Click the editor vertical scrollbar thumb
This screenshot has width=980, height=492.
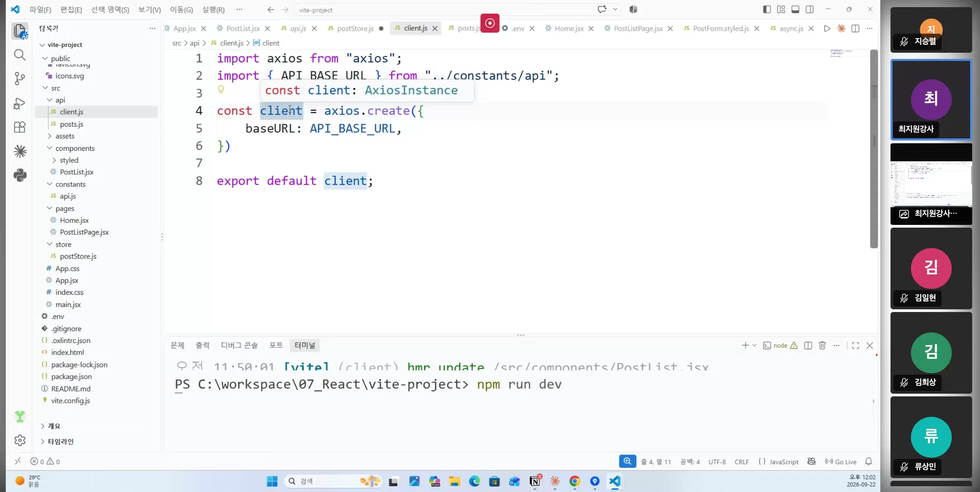[x=874, y=148]
